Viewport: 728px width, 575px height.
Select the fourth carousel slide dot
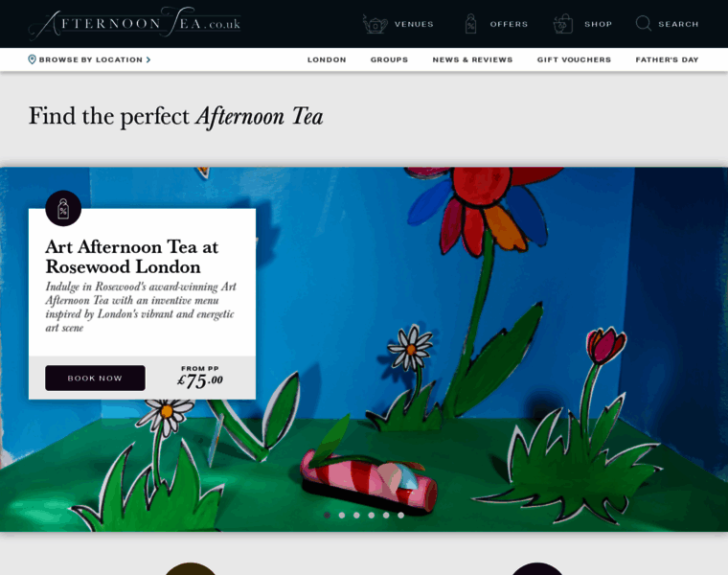tap(372, 515)
